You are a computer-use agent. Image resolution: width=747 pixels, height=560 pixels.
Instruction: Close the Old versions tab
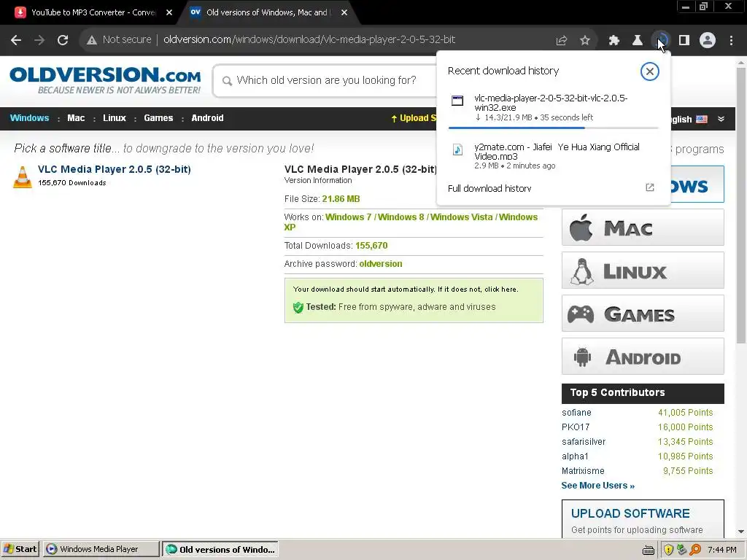click(344, 13)
